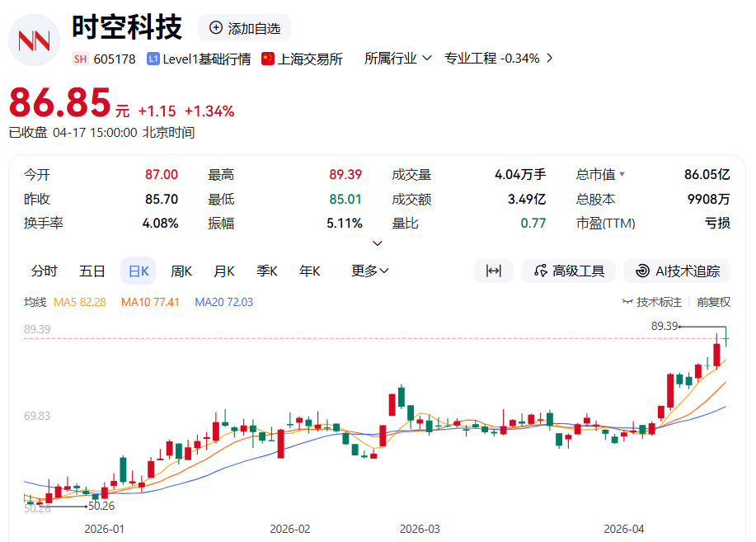
Task: Toggle the MA5 moving average line
Action: click(x=79, y=302)
